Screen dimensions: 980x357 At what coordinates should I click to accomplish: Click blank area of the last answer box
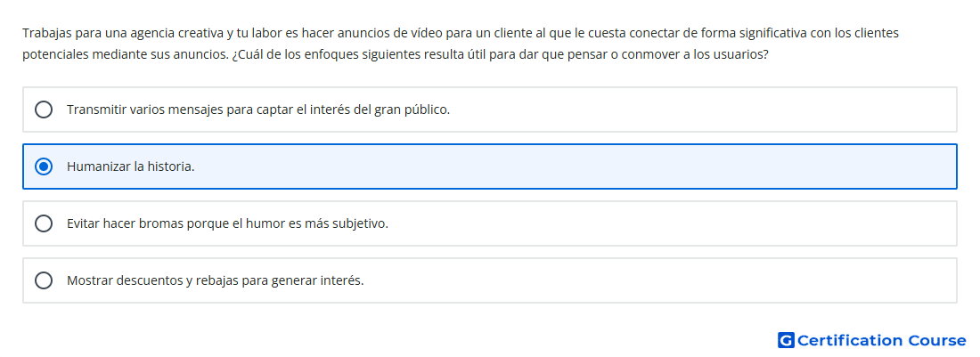[657, 280]
